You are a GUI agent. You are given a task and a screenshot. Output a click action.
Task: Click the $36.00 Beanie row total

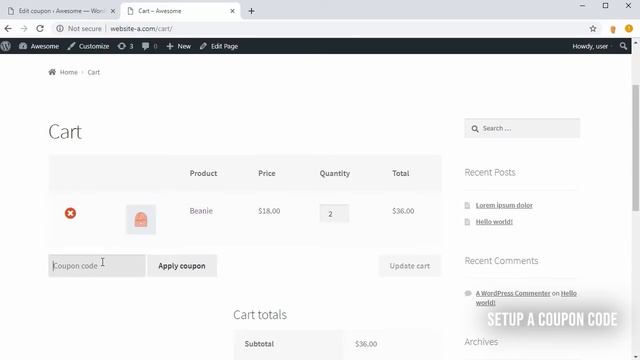(403, 211)
